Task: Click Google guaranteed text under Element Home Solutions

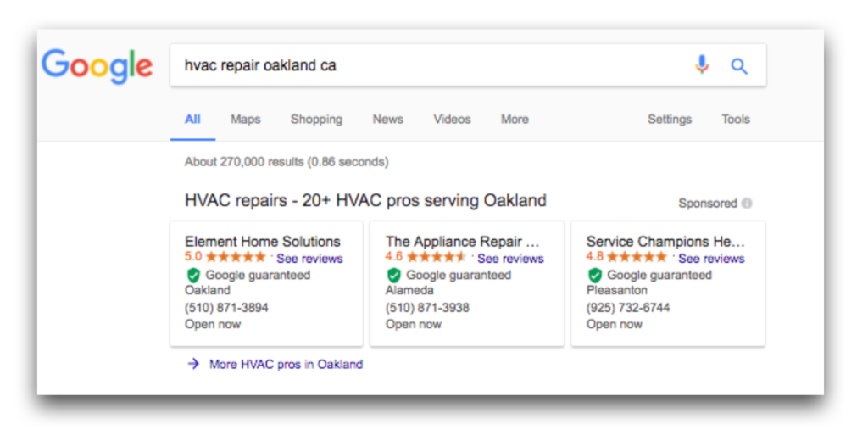Action: point(258,275)
